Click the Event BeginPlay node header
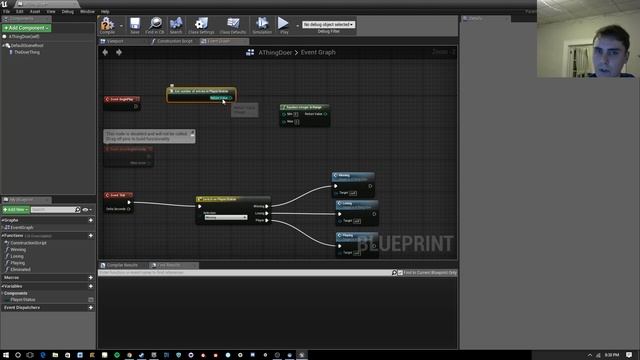 coord(122,99)
